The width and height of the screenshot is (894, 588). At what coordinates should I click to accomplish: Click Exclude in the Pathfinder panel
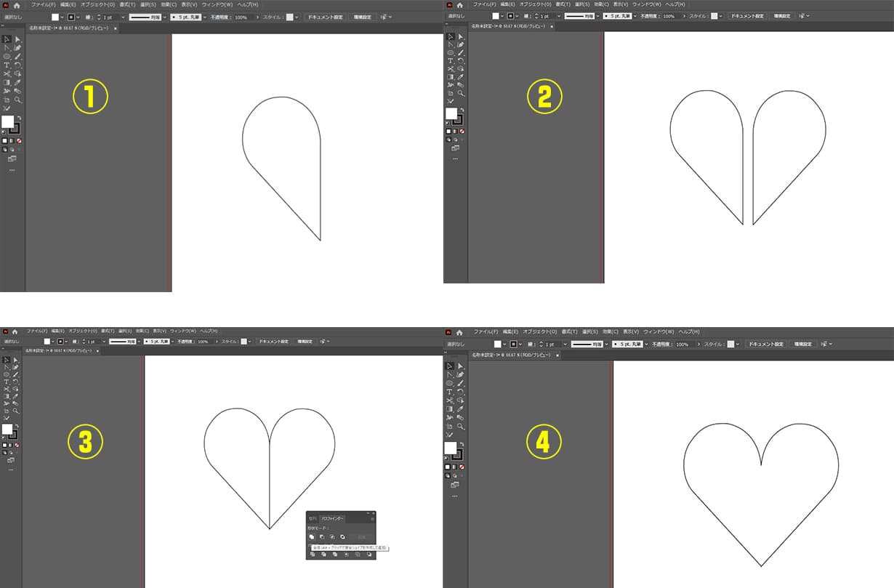pyautogui.click(x=342, y=537)
